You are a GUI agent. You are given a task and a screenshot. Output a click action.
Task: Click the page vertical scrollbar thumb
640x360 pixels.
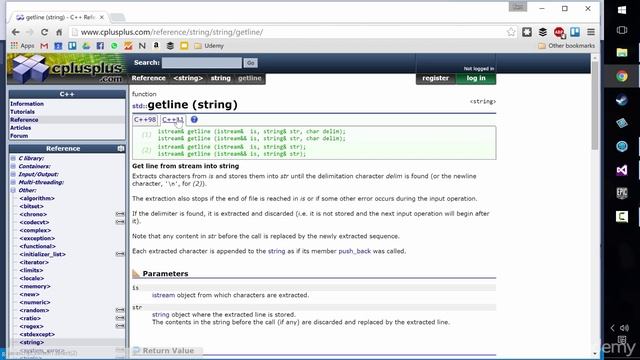coord(595,105)
